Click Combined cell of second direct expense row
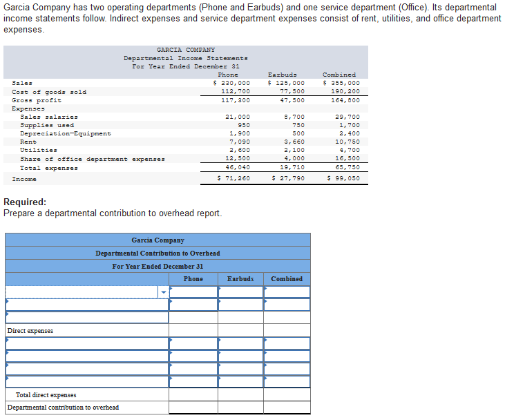Viewport: 505px width, 420px height. click(x=287, y=356)
